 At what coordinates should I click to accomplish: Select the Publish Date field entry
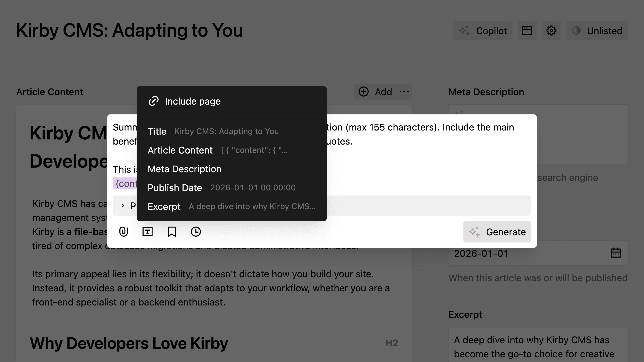(231, 188)
